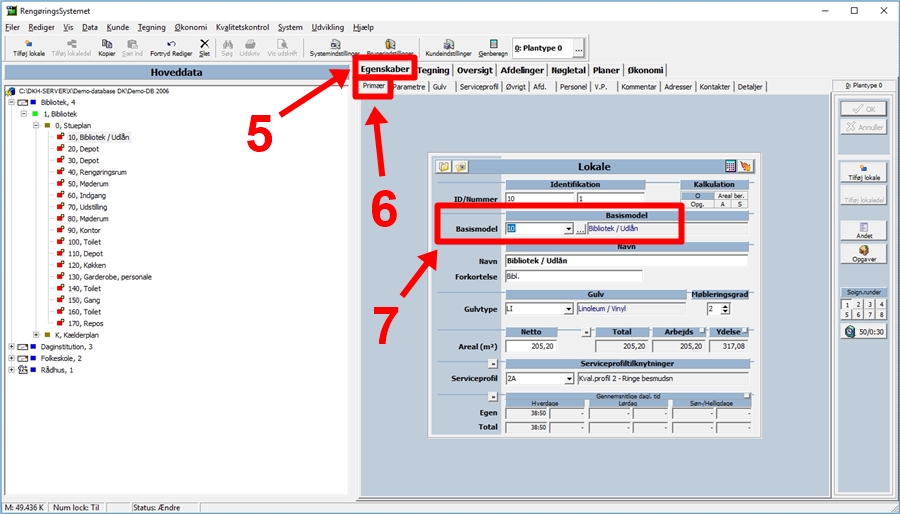Click the hand pointer icon in Lokale header
Viewport: 900px width, 514px height.
coord(746,166)
